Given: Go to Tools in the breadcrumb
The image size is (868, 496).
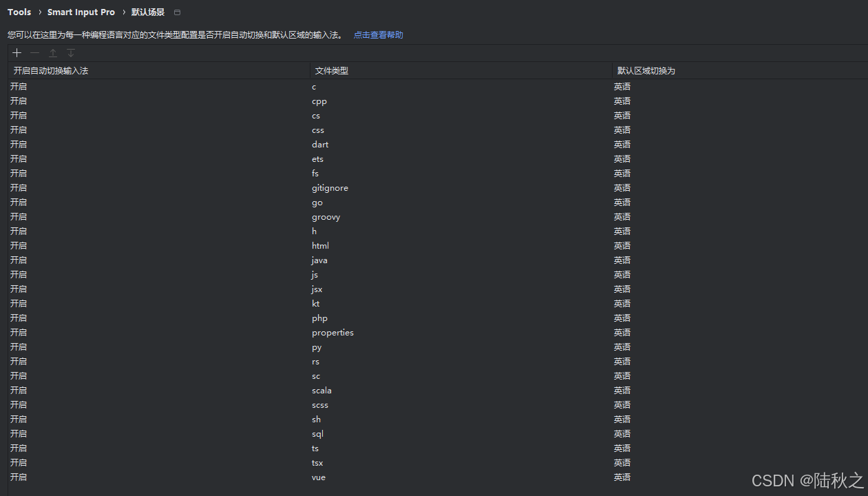Looking at the screenshot, I should point(19,12).
